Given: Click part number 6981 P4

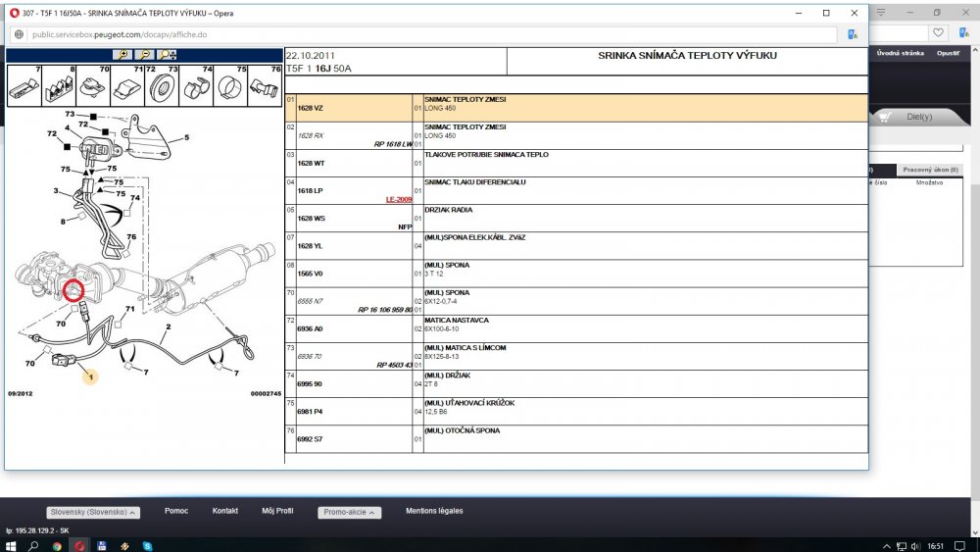Looking at the screenshot, I should (x=310, y=412).
